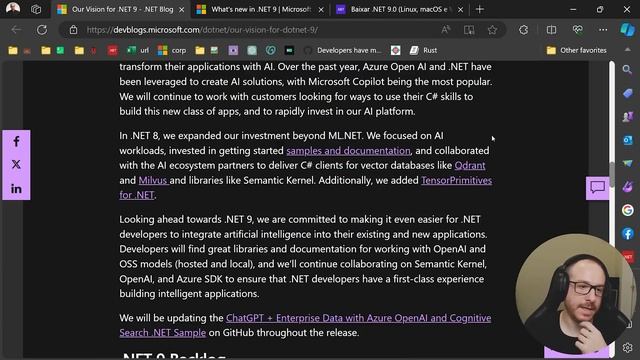Add this page to favorites
This screenshot has width=640, height=360.
[x=492, y=30]
